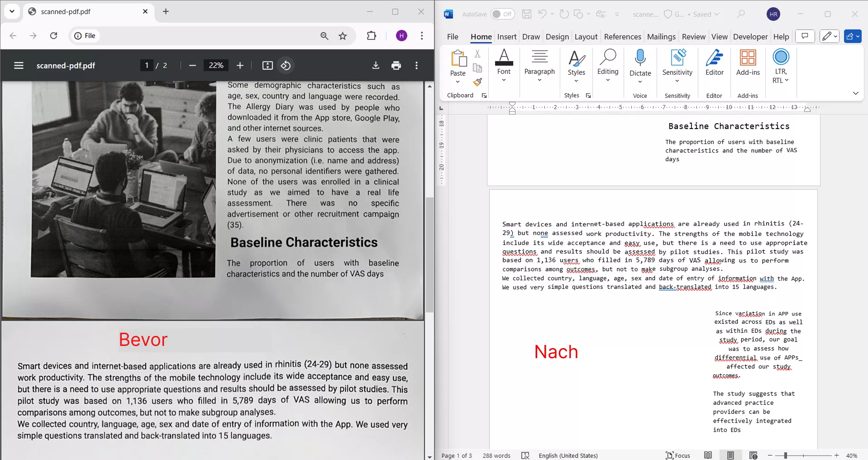Open the References ribbon tab
The image size is (868, 460).
(x=622, y=37)
